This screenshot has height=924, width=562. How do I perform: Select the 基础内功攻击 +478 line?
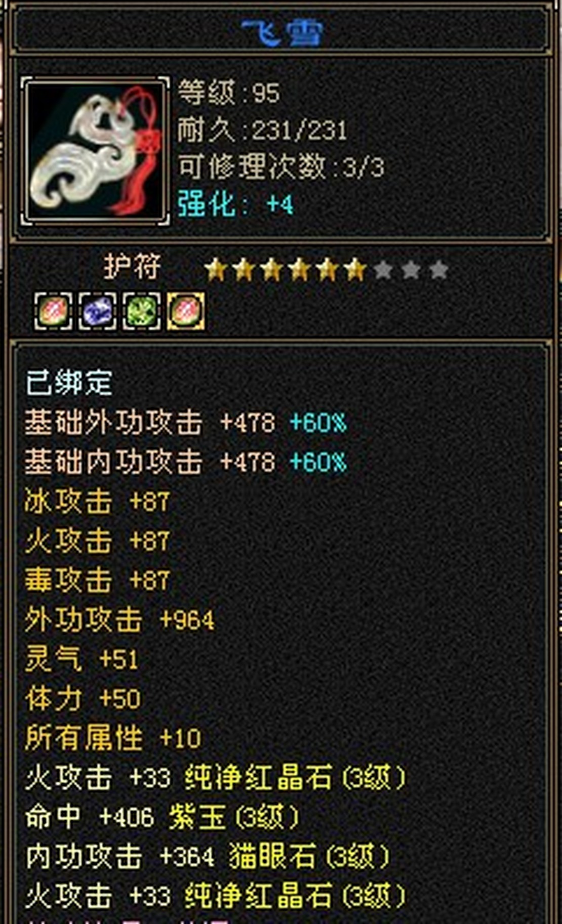tap(186, 462)
